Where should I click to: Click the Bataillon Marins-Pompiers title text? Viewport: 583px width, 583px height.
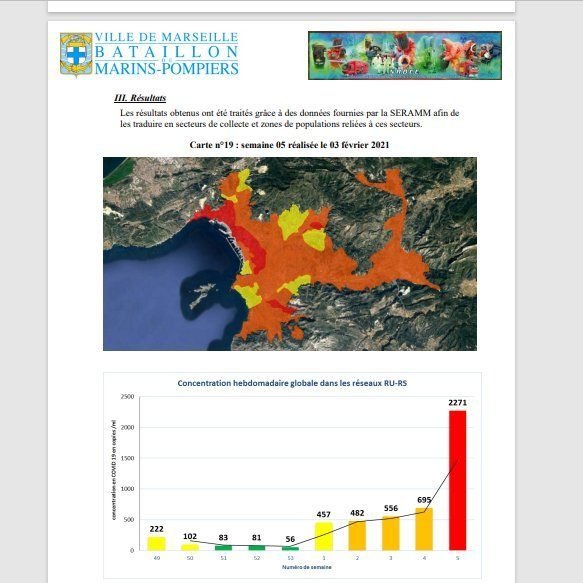point(166,54)
